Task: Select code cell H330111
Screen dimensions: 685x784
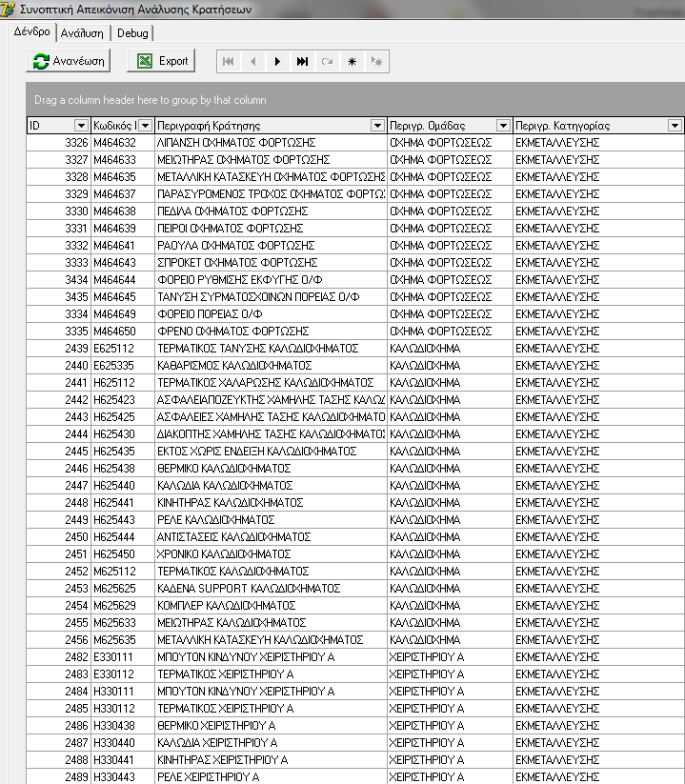Action: pos(123,691)
